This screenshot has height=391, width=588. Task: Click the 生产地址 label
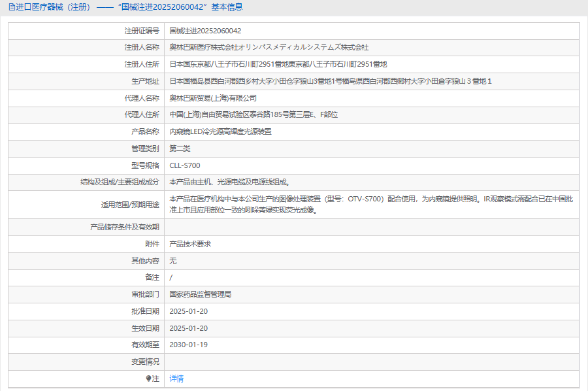tap(145, 81)
